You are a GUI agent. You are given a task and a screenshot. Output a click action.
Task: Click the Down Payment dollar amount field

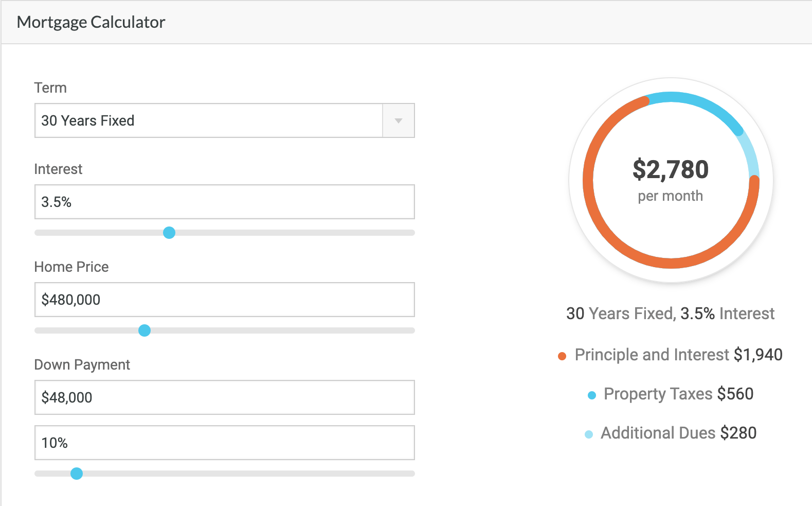click(x=224, y=397)
